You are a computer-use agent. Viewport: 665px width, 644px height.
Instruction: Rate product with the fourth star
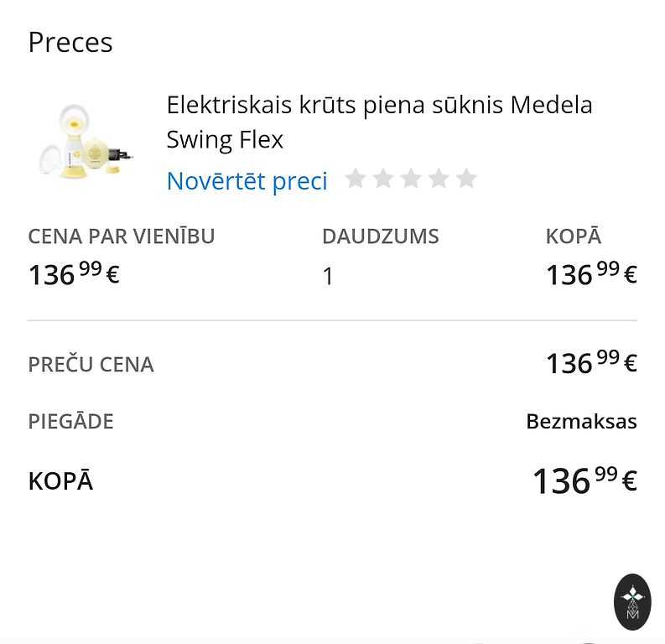pyautogui.click(x=439, y=179)
